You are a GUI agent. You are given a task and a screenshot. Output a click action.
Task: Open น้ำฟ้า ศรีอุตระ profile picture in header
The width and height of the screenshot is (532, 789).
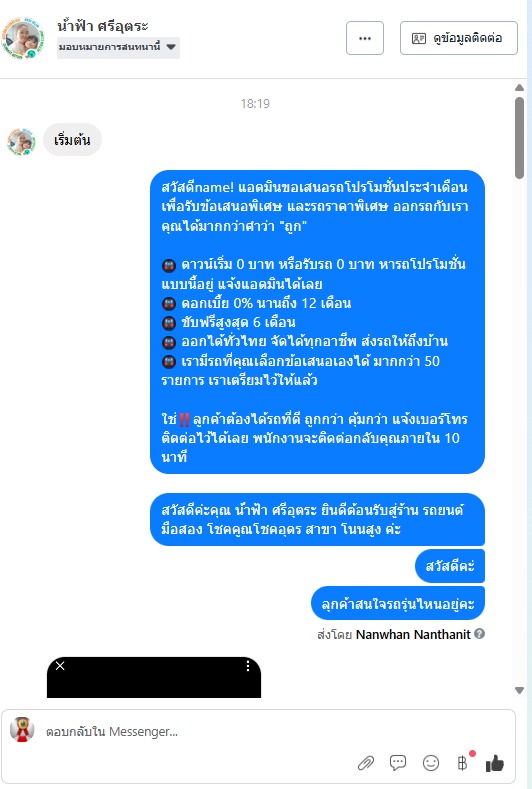click(x=23, y=38)
